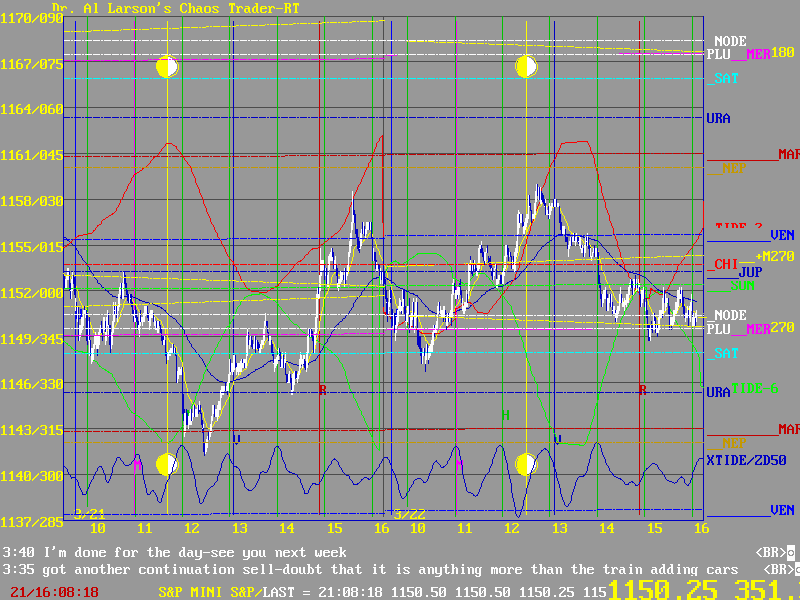
Task: Select the moon icon on XTIDE line for 3/22
Action: pyautogui.click(x=527, y=465)
